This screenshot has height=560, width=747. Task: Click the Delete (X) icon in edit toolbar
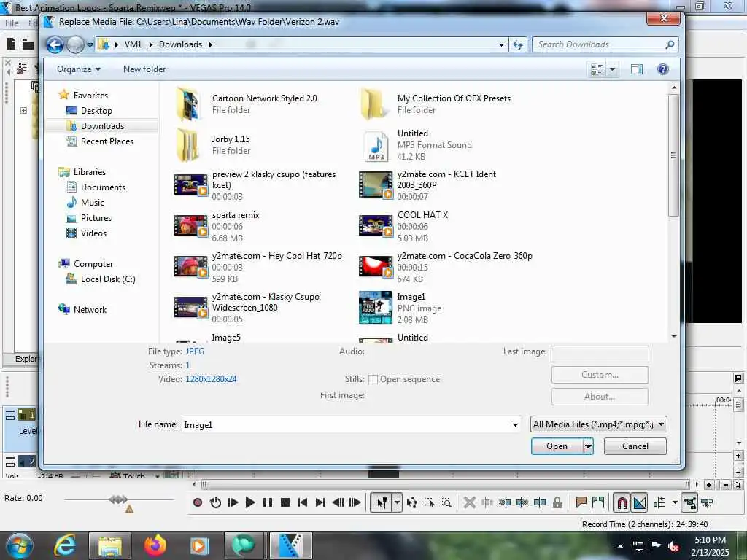click(x=469, y=502)
